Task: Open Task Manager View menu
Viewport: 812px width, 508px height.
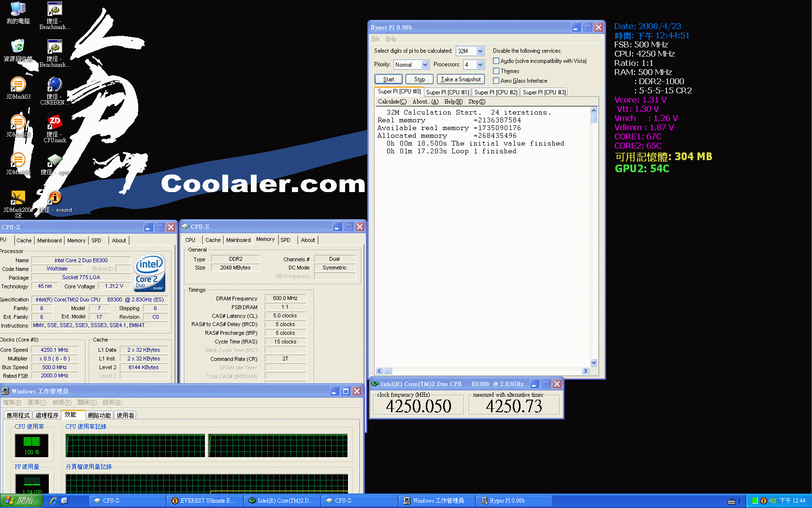Action: [x=62, y=403]
